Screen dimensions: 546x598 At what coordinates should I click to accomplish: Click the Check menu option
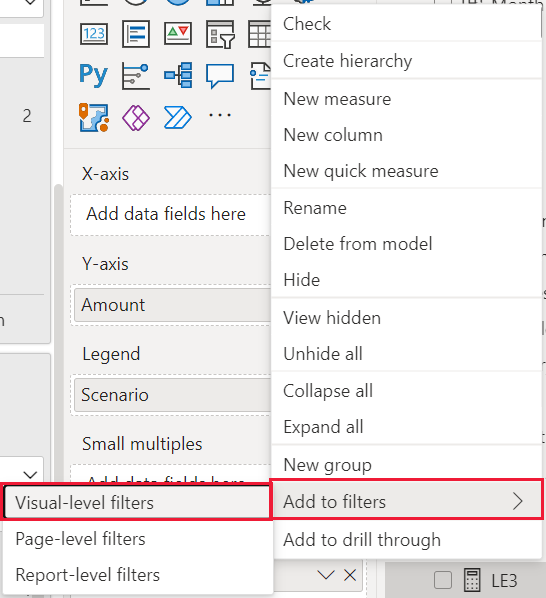(407, 24)
